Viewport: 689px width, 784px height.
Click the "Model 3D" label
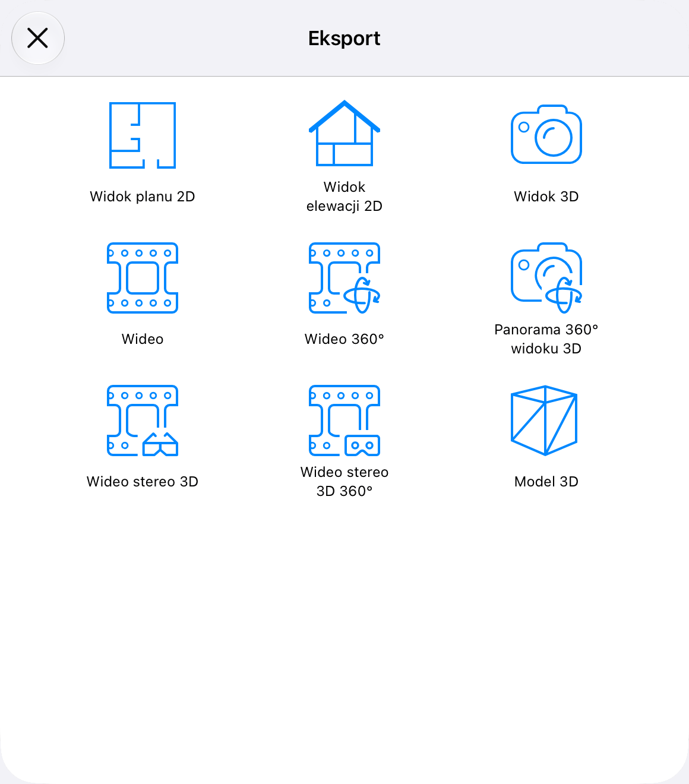click(546, 482)
